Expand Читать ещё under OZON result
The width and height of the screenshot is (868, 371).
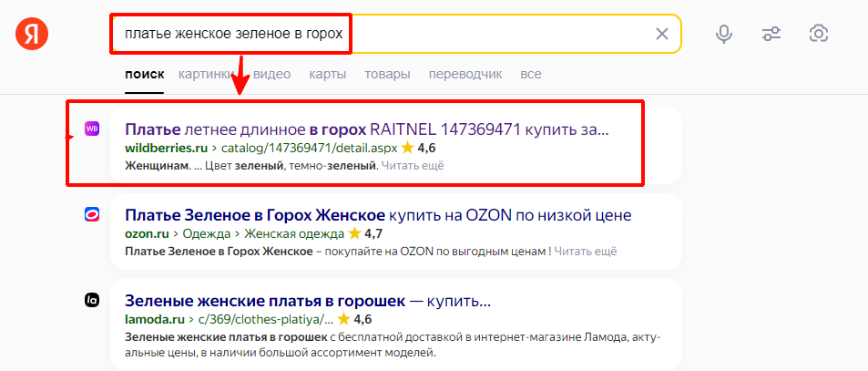point(586,252)
